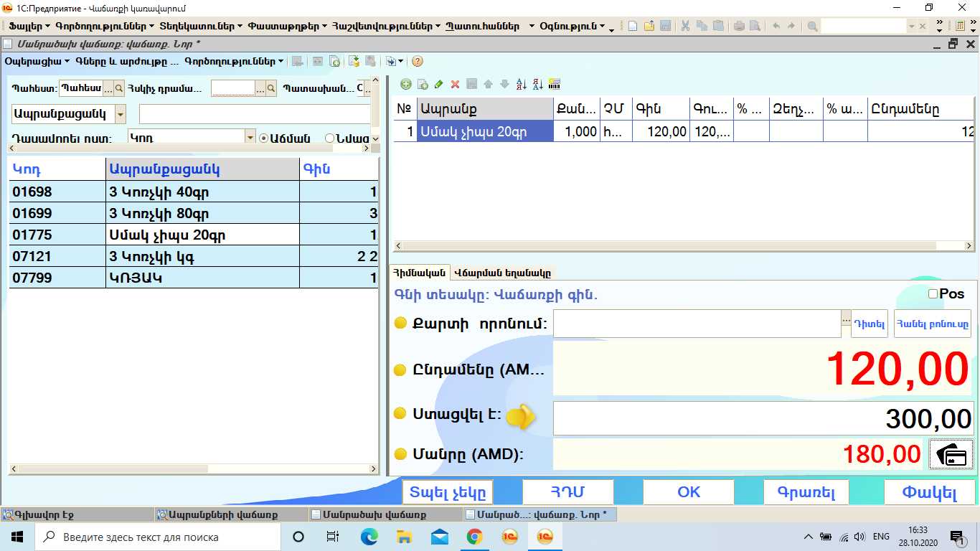Sort ascending with the A-Z icon
The height and width of the screenshot is (551, 980).
tap(522, 84)
